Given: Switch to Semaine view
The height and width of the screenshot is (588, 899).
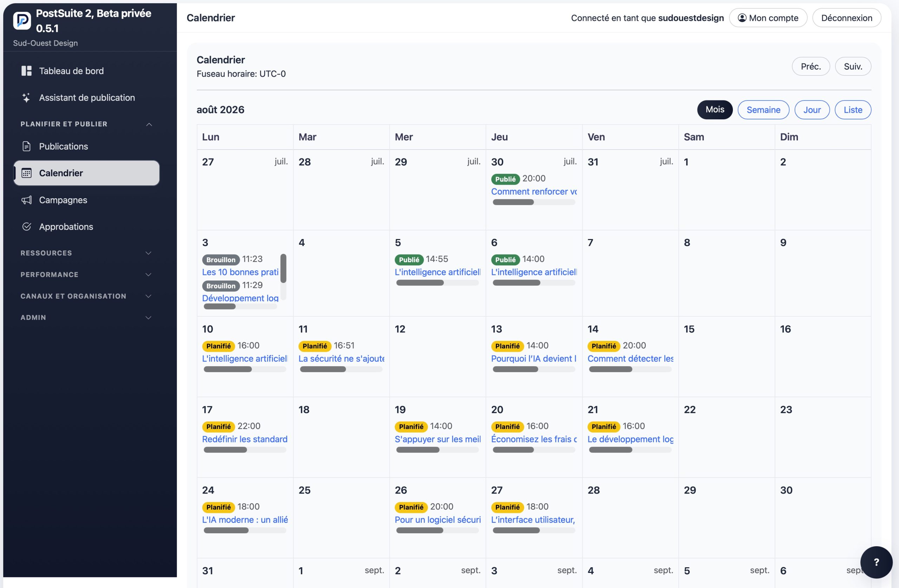Looking at the screenshot, I should point(763,110).
